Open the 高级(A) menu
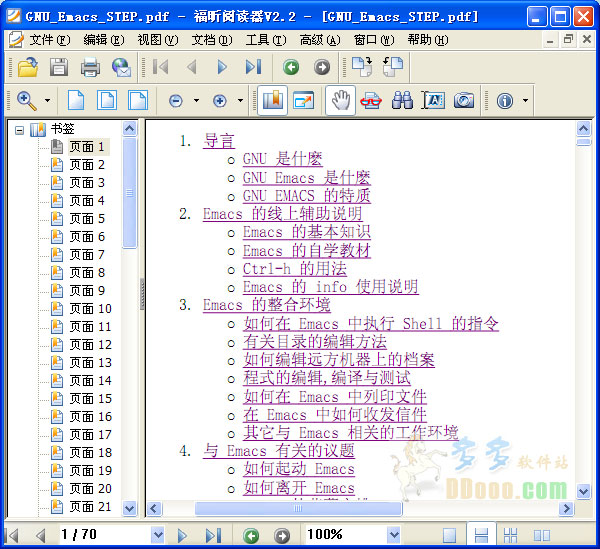The width and height of the screenshot is (600, 549). pyautogui.click(x=320, y=40)
